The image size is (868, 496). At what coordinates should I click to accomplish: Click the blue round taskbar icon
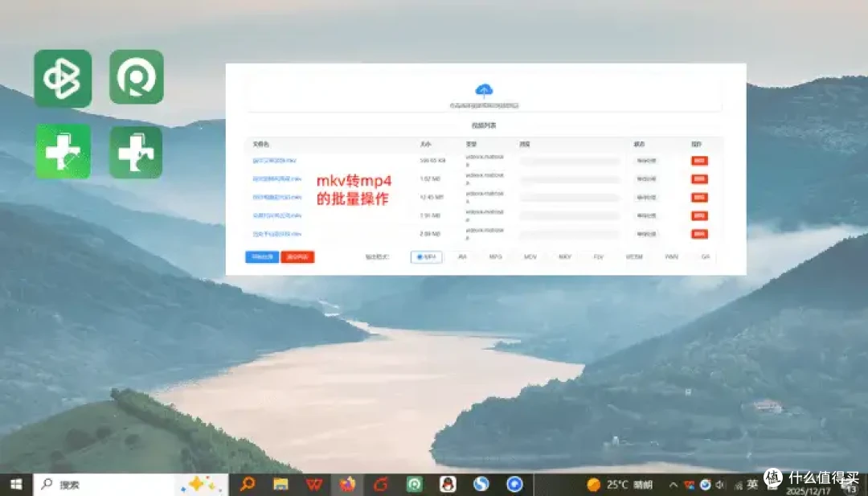tap(514, 485)
